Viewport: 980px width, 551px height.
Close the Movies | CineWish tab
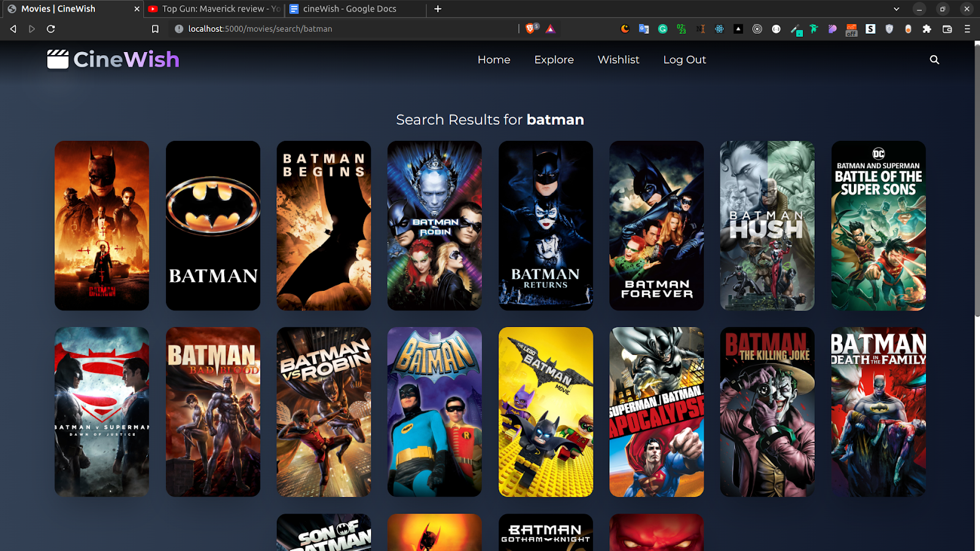137,9
